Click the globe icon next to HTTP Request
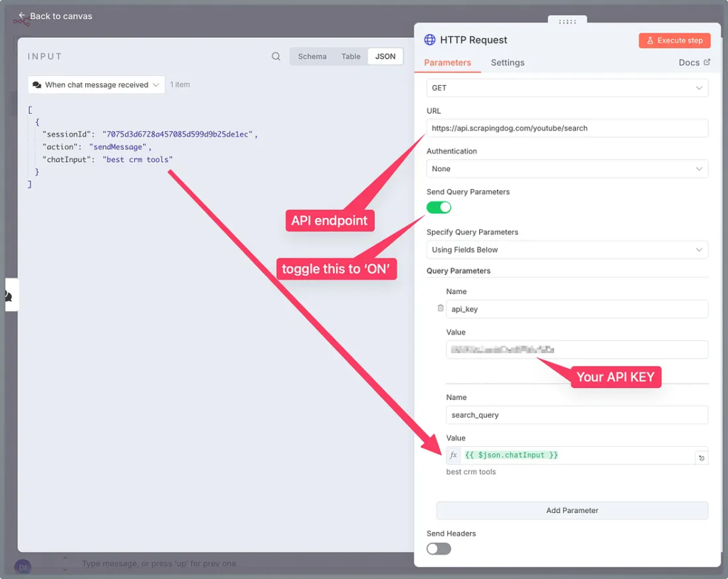The height and width of the screenshot is (579, 728). (x=429, y=40)
